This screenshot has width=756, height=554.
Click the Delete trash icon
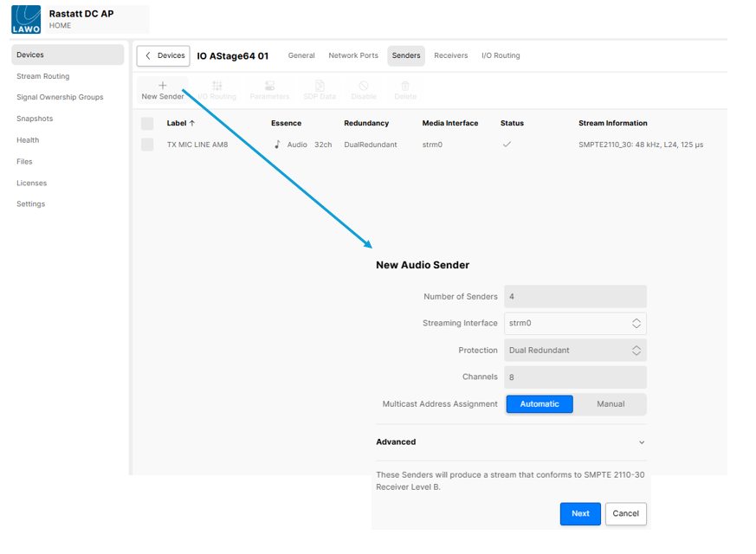click(x=405, y=86)
